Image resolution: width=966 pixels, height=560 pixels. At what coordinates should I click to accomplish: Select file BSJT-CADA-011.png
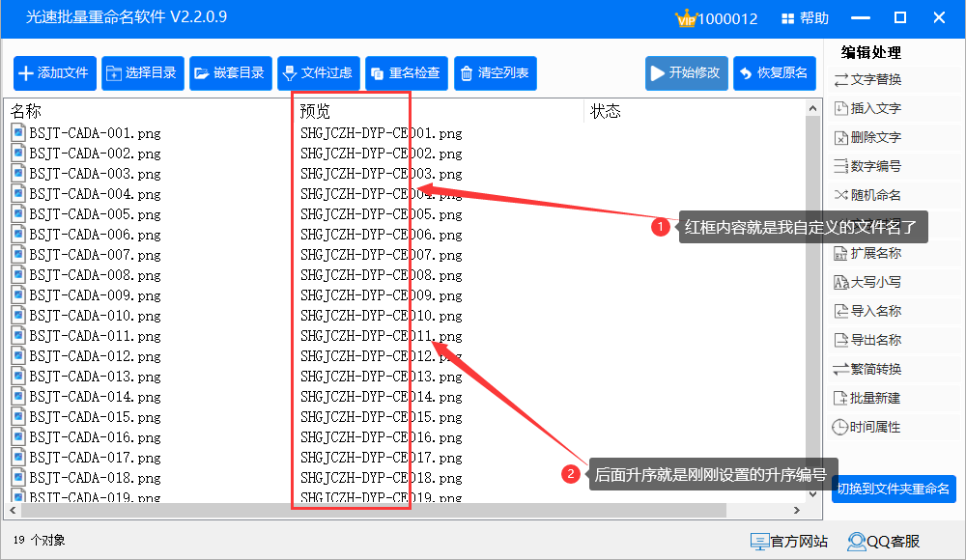(x=95, y=336)
